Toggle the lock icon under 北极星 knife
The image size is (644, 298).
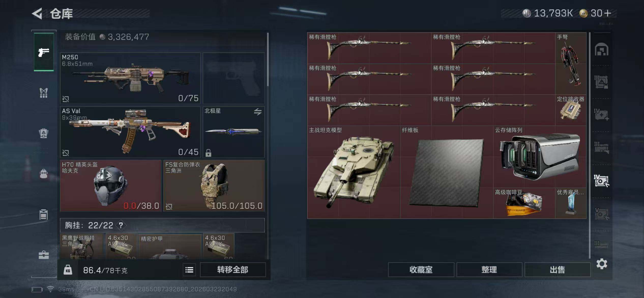tap(208, 153)
